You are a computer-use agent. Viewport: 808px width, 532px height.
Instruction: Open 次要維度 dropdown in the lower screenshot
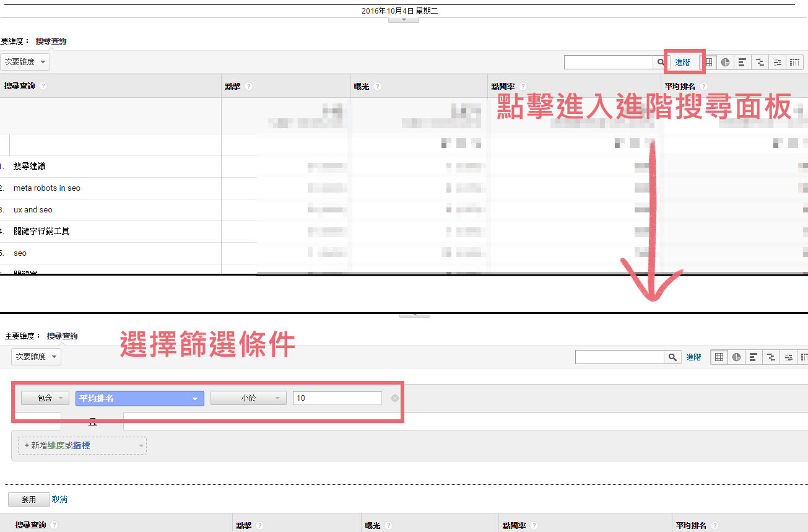pos(36,357)
